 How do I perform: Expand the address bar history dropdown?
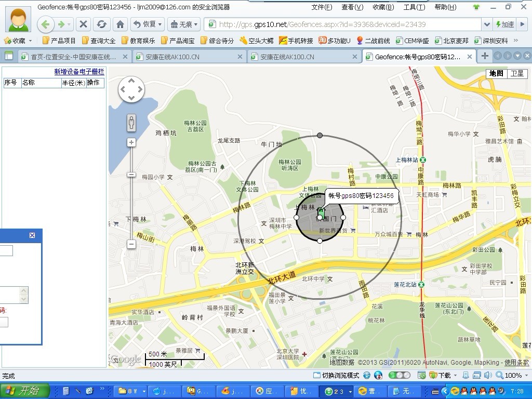pyautogui.click(x=487, y=24)
